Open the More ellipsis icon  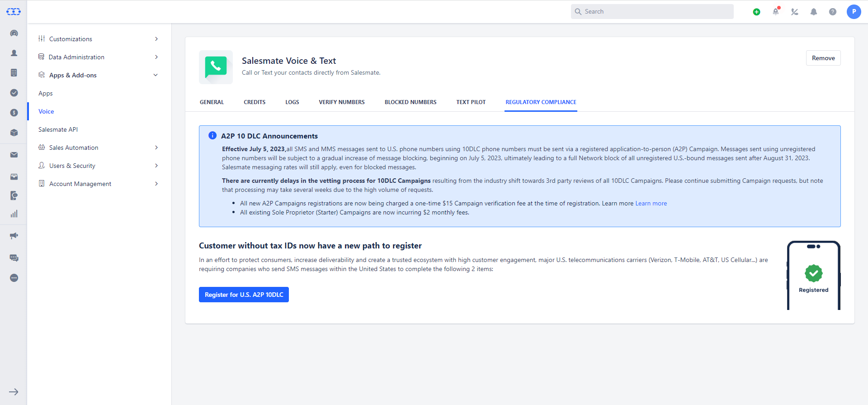(14, 278)
